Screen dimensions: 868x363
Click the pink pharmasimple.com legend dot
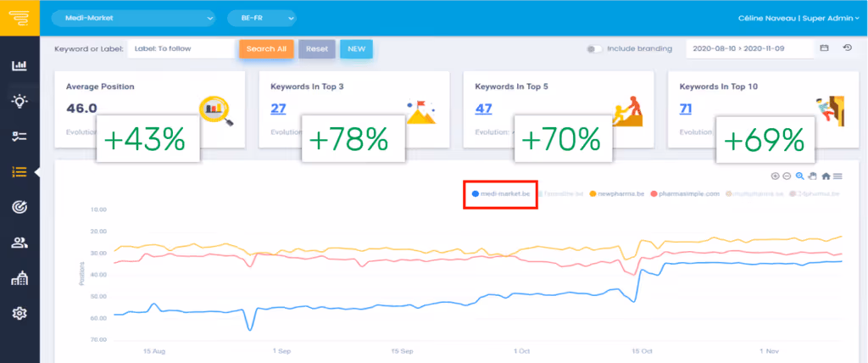point(654,194)
